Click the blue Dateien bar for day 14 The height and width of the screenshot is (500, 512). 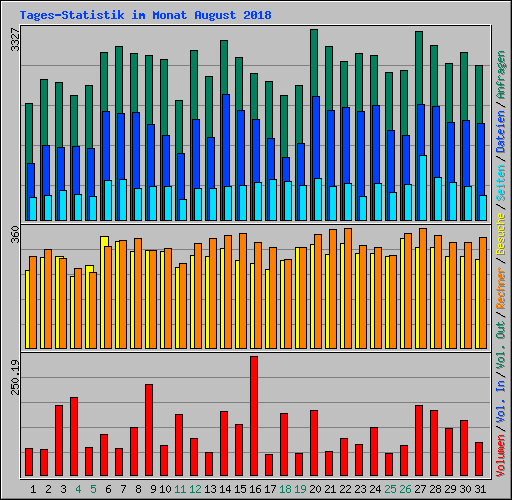click(226, 140)
